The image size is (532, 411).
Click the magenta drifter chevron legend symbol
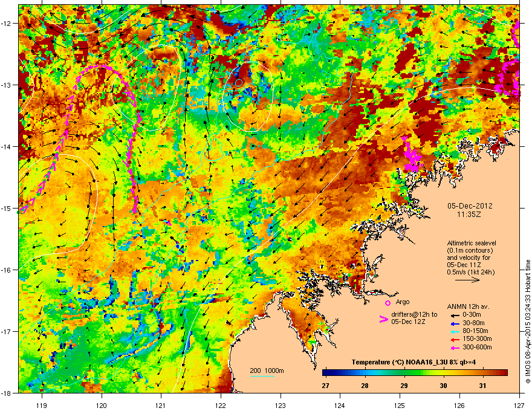pyautogui.click(x=383, y=319)
